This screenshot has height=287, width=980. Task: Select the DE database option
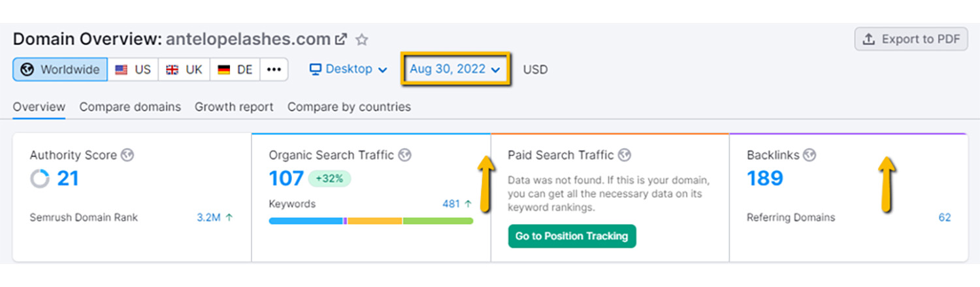pyautogui.click(x=235, y=70)
